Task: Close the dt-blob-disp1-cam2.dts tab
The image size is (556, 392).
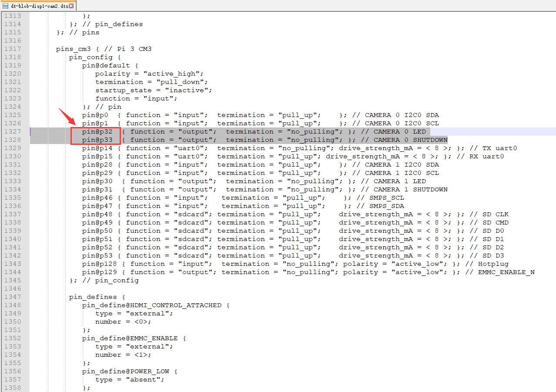Action: coord(71,6)
